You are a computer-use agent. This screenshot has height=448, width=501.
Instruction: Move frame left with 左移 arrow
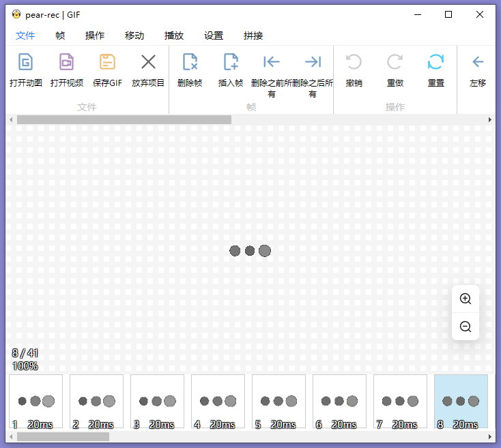tap(478, 62)
